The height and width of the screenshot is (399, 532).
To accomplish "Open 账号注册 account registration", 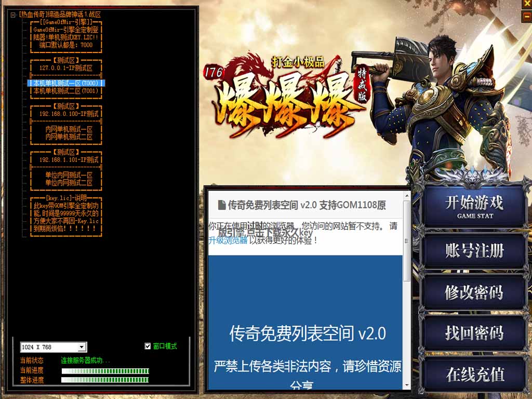I will click(474, 251).
